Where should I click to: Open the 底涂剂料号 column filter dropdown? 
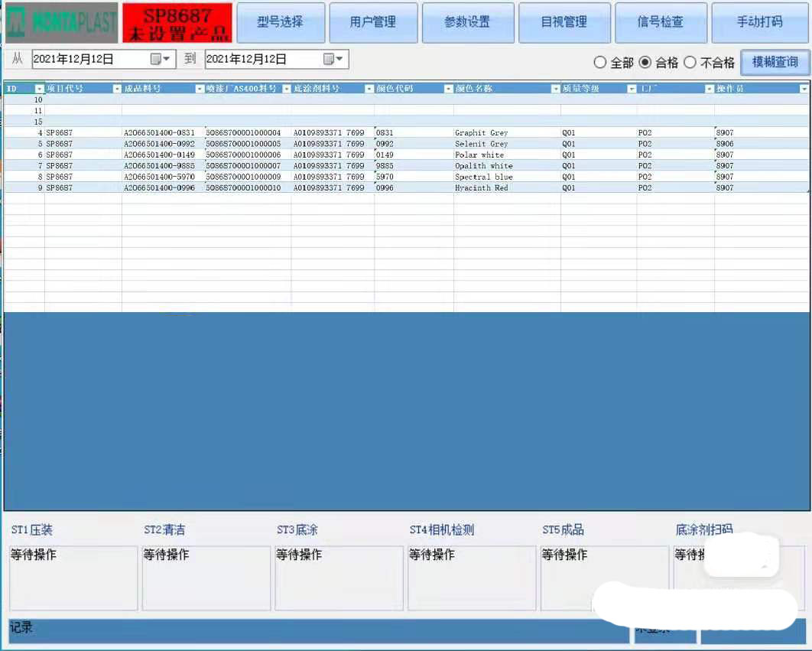point(369,89)
